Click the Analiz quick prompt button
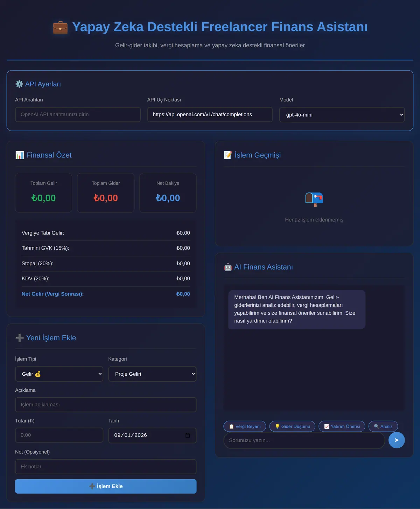Viewport: 420px width, 509px height. [383, 426]
